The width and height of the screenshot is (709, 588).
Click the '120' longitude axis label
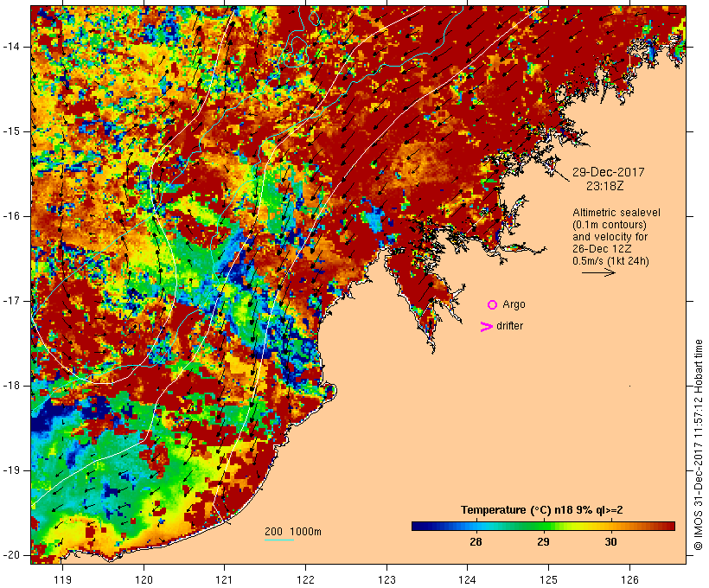click(x=144, y=579)
